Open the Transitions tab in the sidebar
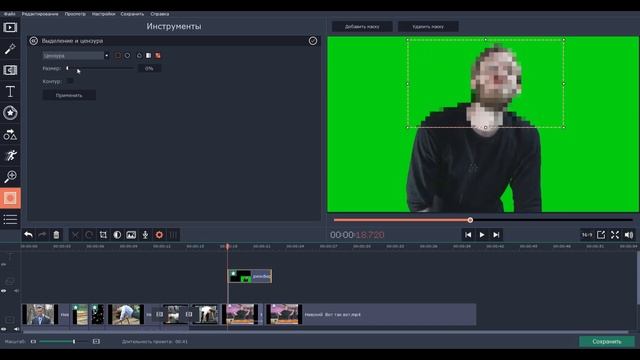This screenshot has width=640, height=360. pos(10,70)
